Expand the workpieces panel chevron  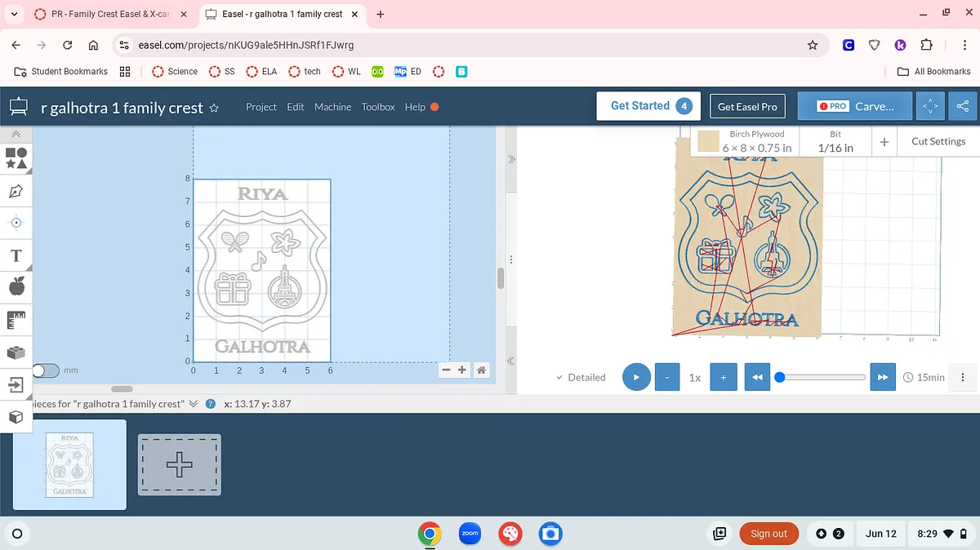point(194,404)
